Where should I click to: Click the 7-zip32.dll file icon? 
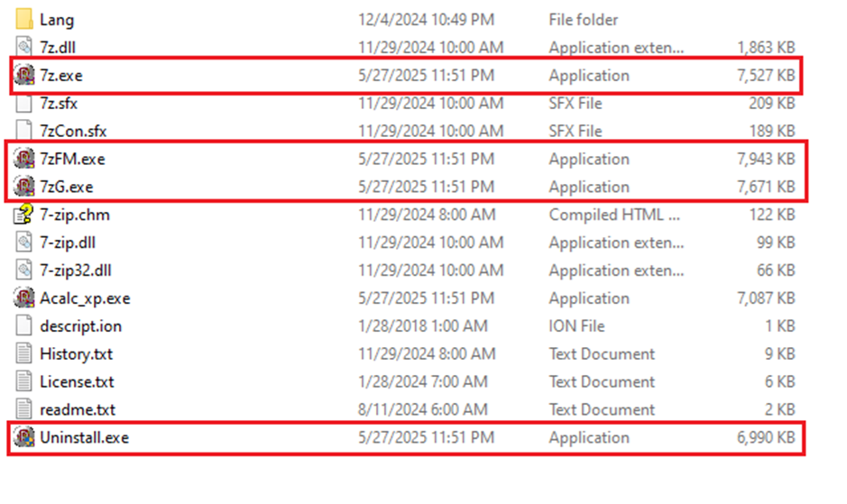(24, 270)
